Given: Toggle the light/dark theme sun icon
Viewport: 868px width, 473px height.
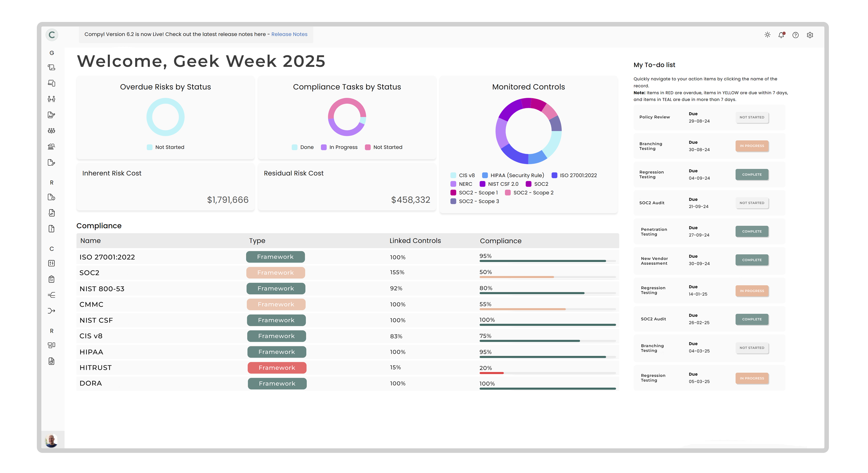Looking at the screenshot, I should tap(767, 35).
